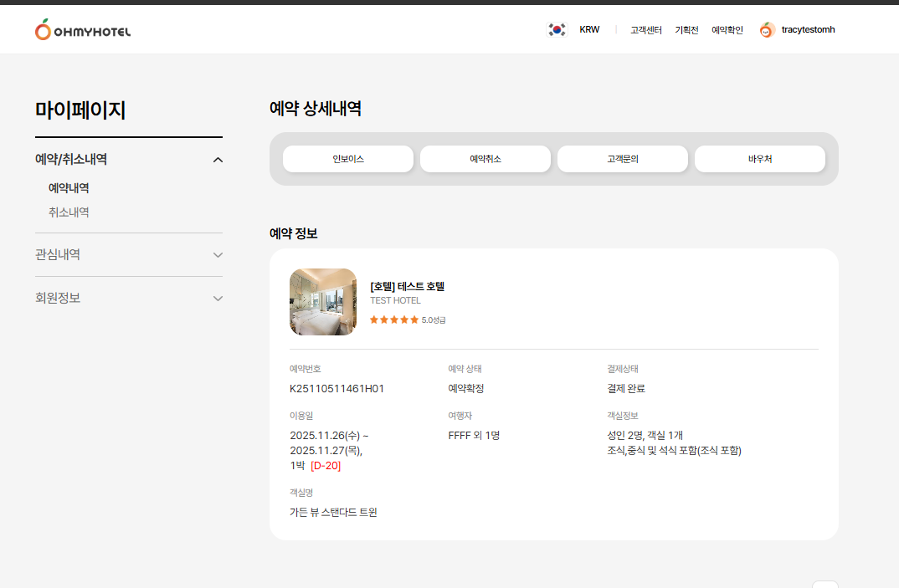899x588 pixels.
Task: Collapse the 예약/취소내역 section chevron
Action: click(218, 160)
